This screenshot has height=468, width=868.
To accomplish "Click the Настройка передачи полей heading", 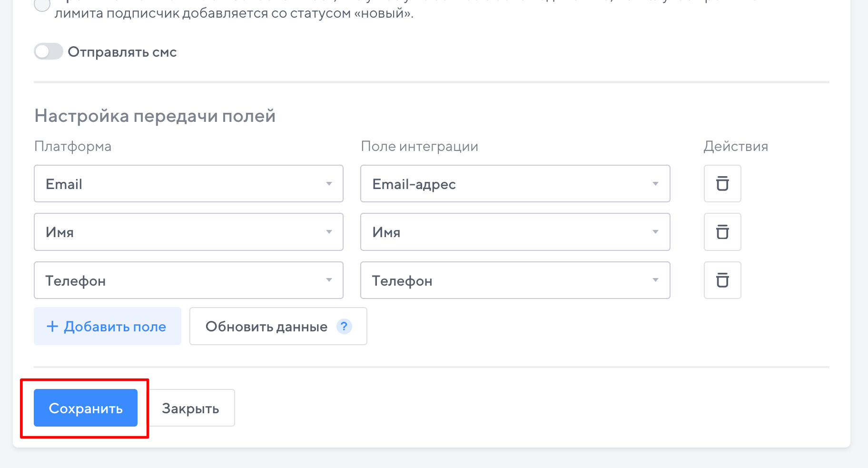I will point(155,116).
